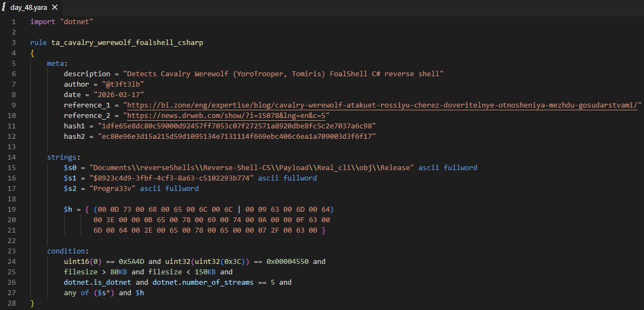Click the meta: section keyword
Image resolution: width=644 pixels, height=310 pixels.
[x=57, y=63]
